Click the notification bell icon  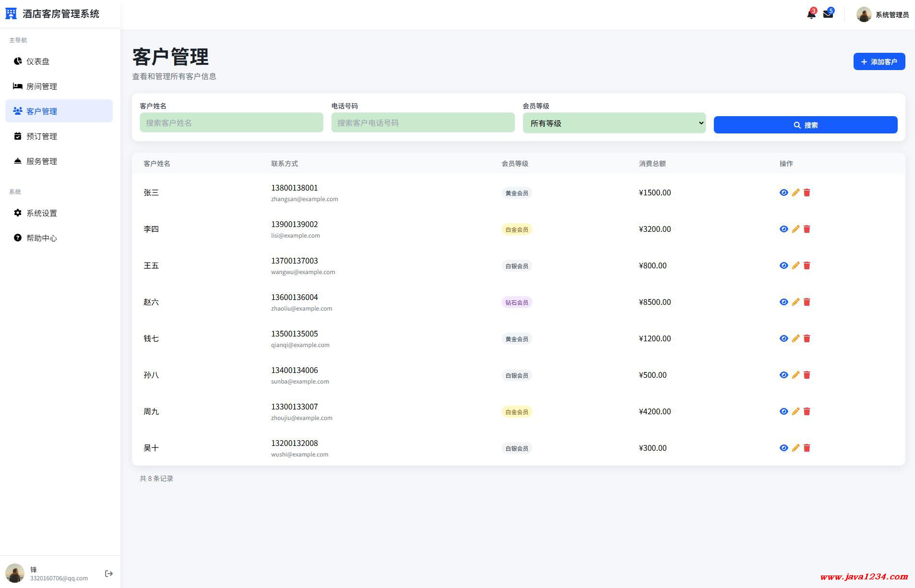811,14
